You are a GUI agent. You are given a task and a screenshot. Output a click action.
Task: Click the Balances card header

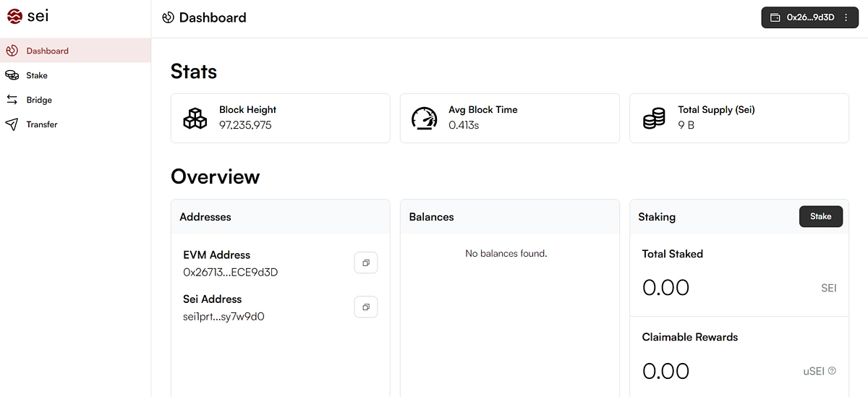pyautogui.click(x=510, y=217)
